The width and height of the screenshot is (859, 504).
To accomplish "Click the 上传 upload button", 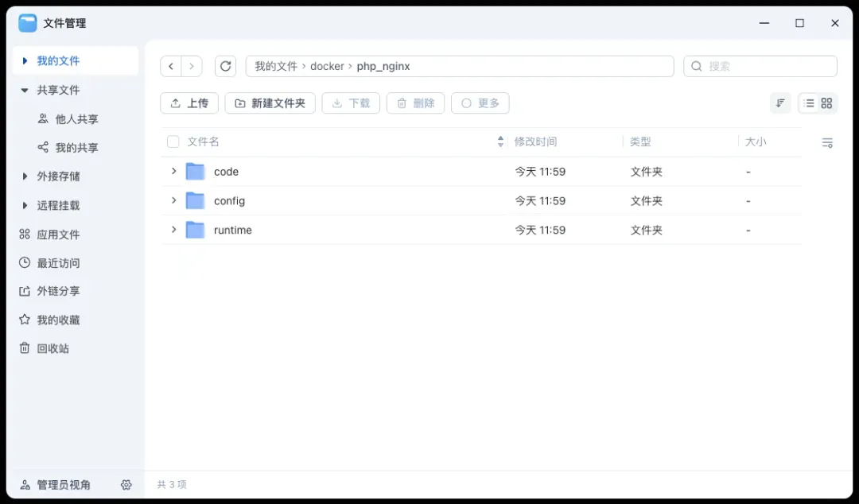I will [189, 103].
